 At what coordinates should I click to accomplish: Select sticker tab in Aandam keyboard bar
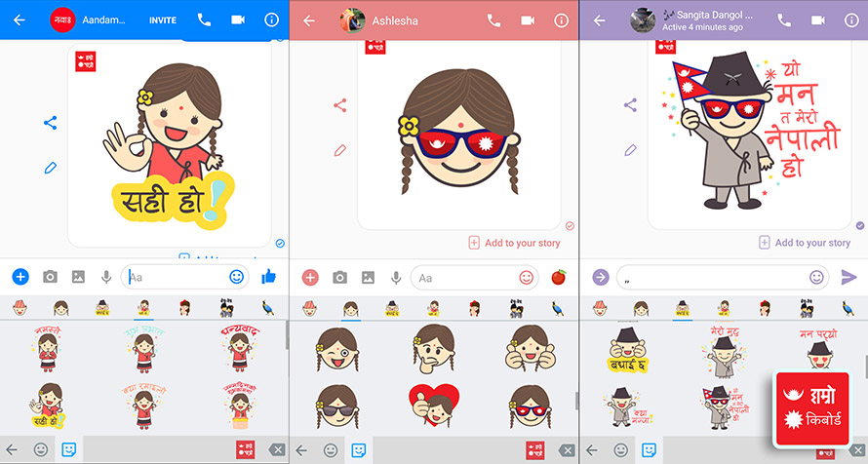click(69, 450)
